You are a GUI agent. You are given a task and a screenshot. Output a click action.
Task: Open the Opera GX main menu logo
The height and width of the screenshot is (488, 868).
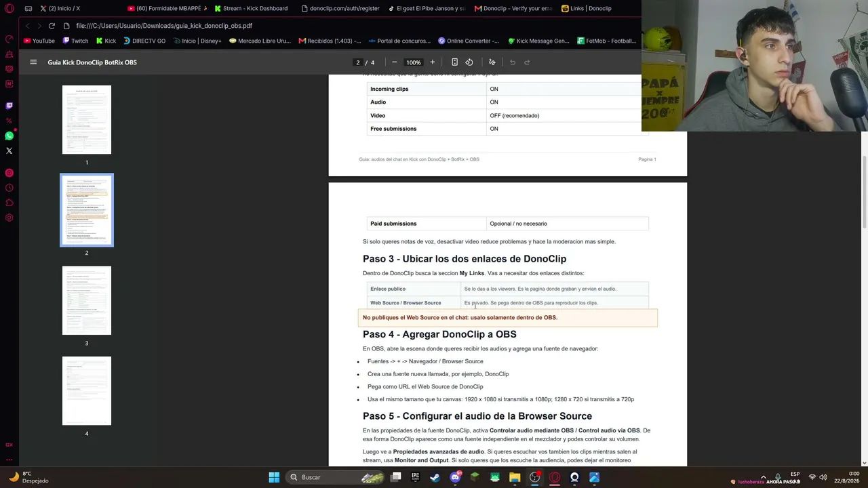coord(9,9)
